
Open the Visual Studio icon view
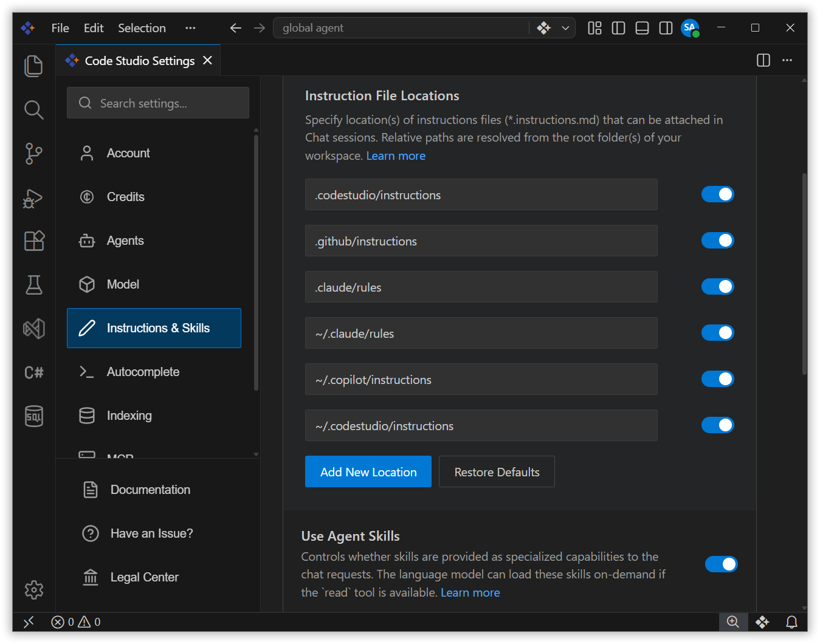tap(33, 329)
